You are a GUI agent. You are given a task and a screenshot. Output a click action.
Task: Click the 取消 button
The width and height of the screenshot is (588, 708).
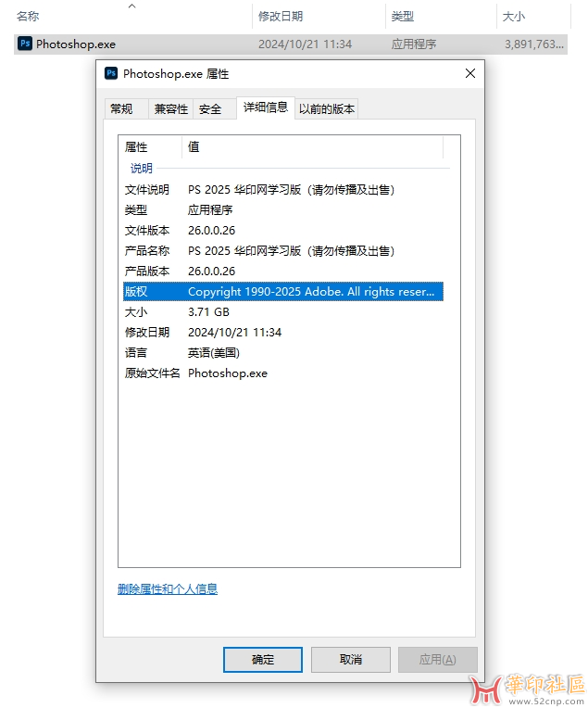[351, 659]
